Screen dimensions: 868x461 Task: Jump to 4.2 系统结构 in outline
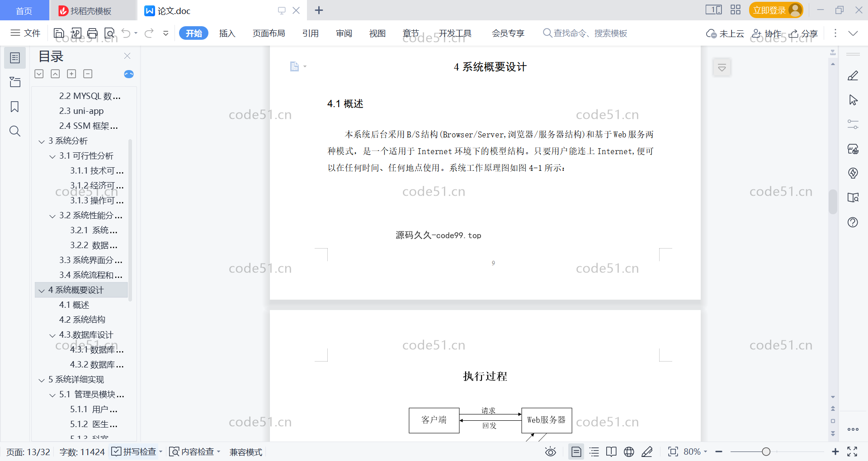(x=82, y=320)
